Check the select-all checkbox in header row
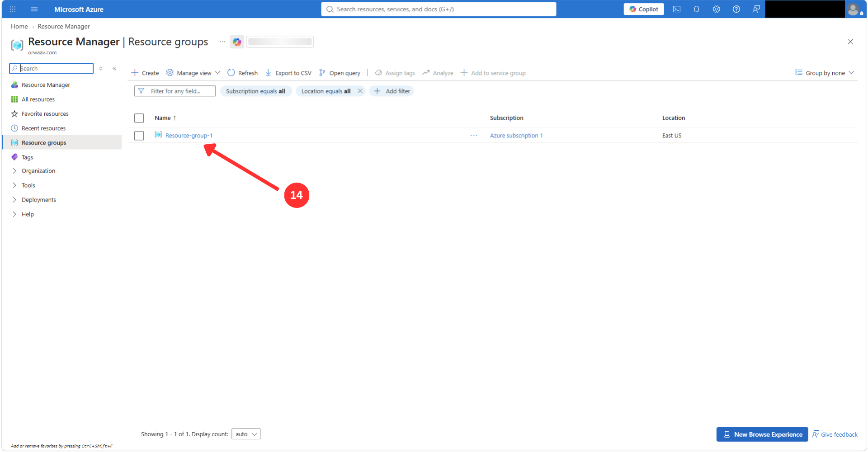Viewport: 868px width, 452px height. 139,118
